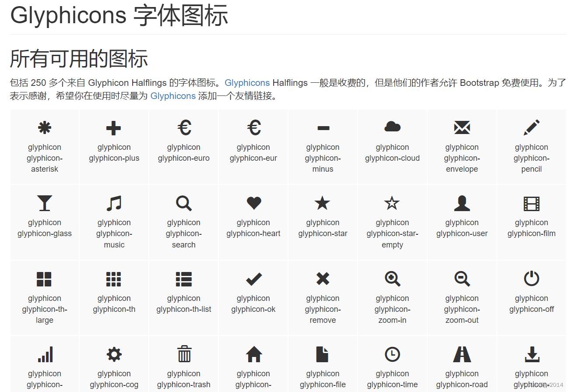The image size is (570, 392).
Task: Click the 'glyphicon glyphicon-cloud' label text
Action: (392, 153)
